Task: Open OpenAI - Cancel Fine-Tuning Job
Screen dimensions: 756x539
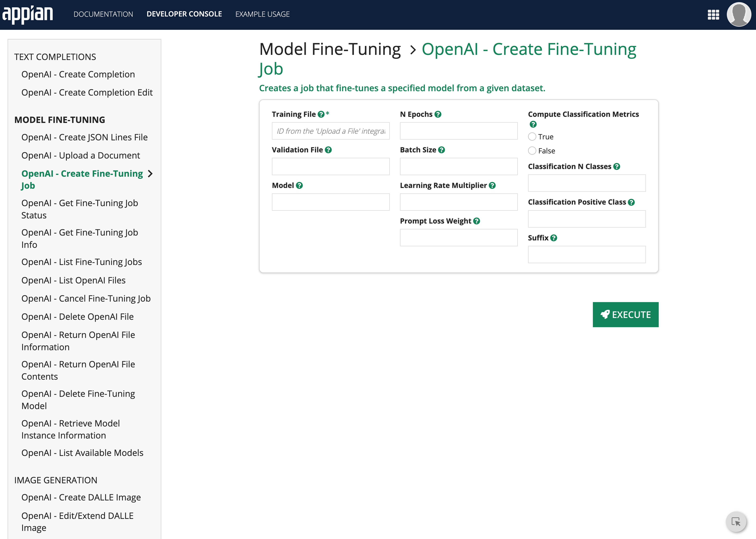Action: (86, 299)
